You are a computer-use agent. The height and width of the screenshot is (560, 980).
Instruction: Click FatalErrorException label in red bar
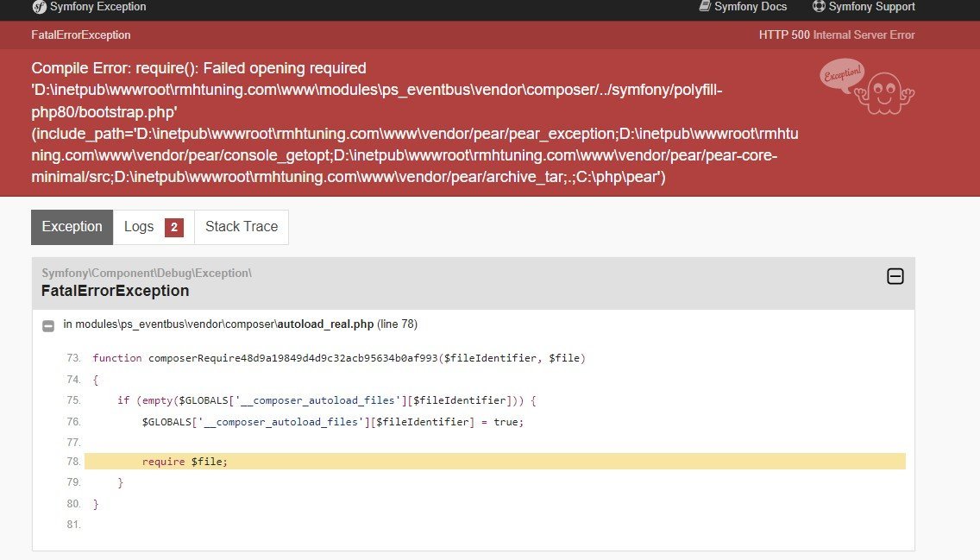81,35
